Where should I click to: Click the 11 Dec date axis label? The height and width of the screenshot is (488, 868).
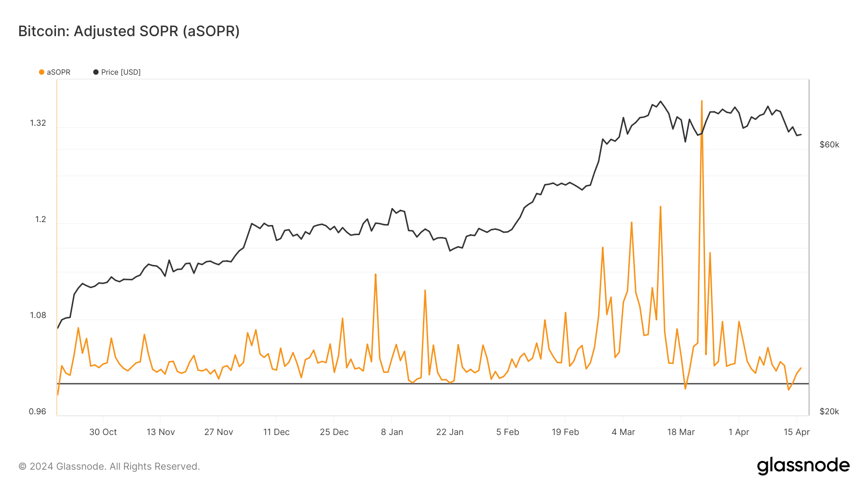[276, 432]
